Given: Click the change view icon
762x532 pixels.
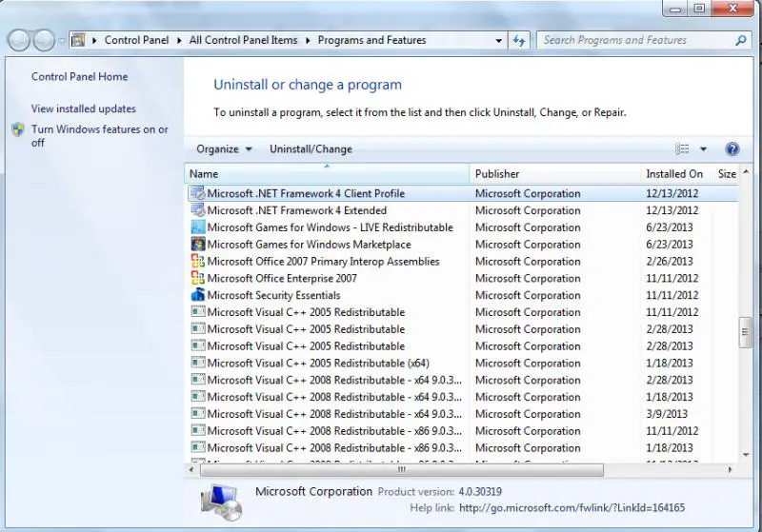Looking at the screenshot, I should click(682, 149).
